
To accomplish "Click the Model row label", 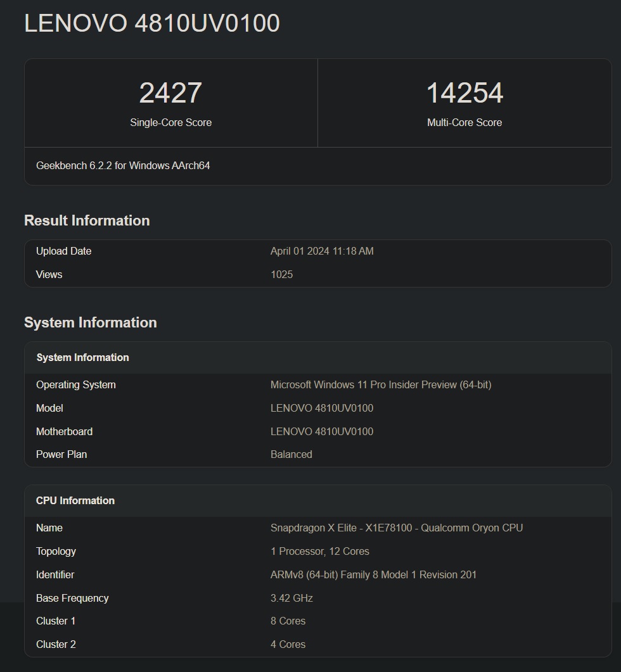I will pyautogui.click(x=49, y=408).
